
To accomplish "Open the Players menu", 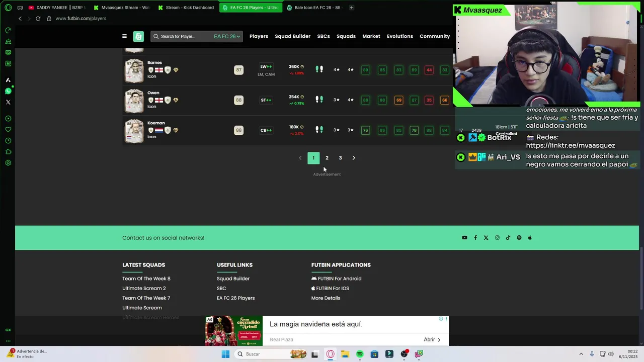I will pyautogui.click(x=259, y=36).
